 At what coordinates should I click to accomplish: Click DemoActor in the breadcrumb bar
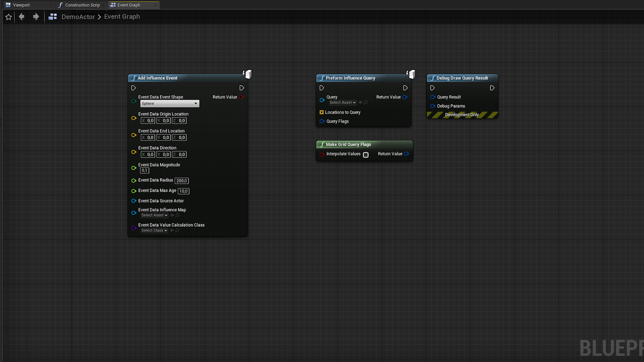[x=78, y=16]
